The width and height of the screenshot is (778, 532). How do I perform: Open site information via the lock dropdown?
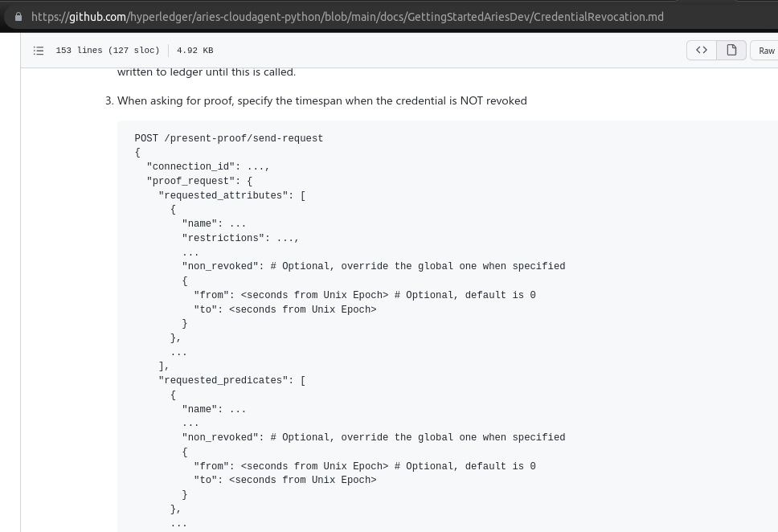click(18, 16)
